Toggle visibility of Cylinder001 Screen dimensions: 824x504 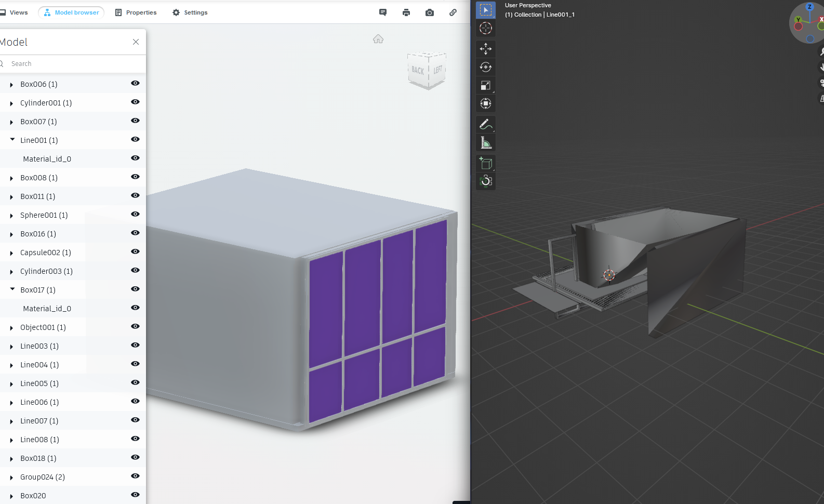tap(135, 102)
